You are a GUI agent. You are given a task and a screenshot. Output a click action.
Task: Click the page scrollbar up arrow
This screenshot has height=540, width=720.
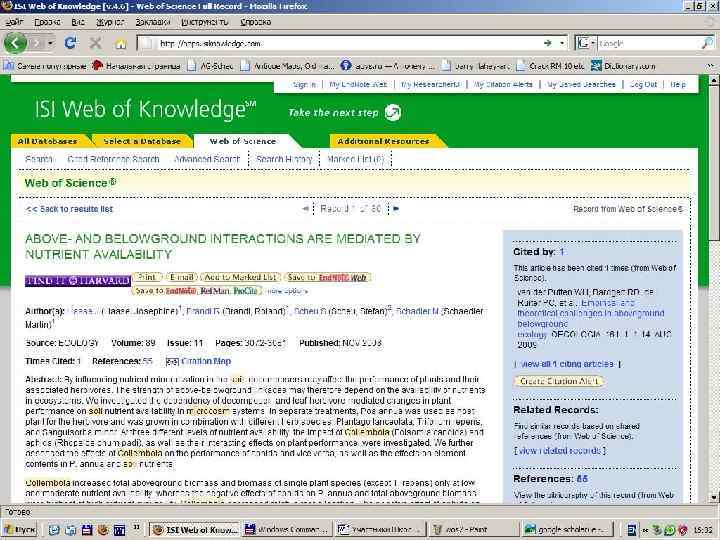tap(714, 80)
